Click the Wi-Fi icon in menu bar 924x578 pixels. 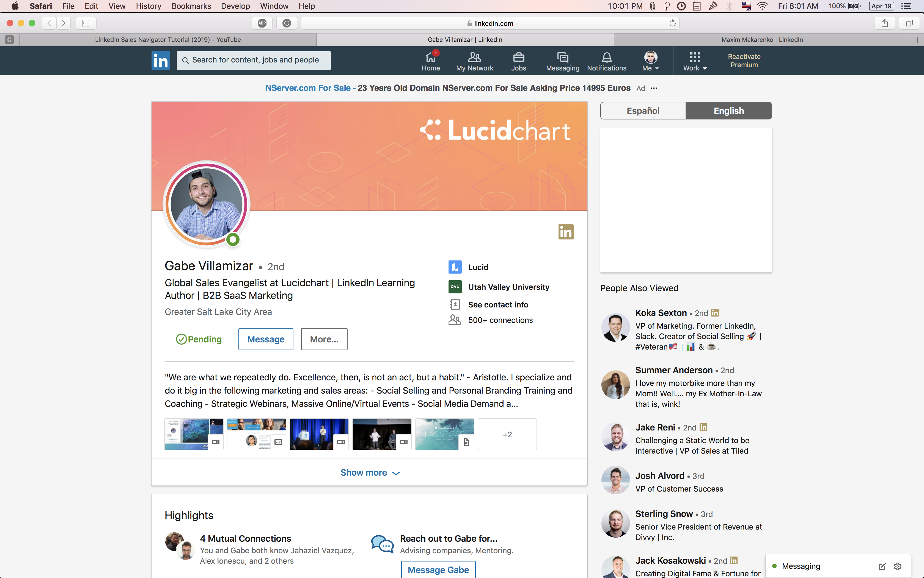pyautogui.click(x=763, y=6)
